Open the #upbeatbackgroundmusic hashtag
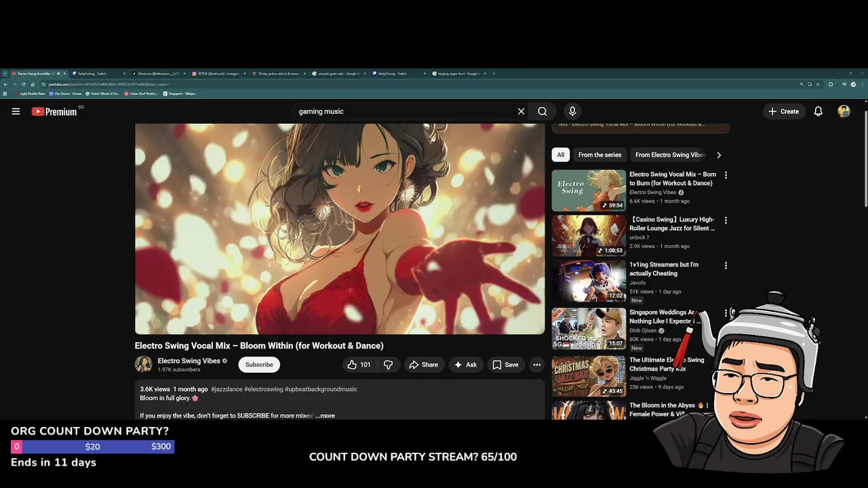 [321, 389]
